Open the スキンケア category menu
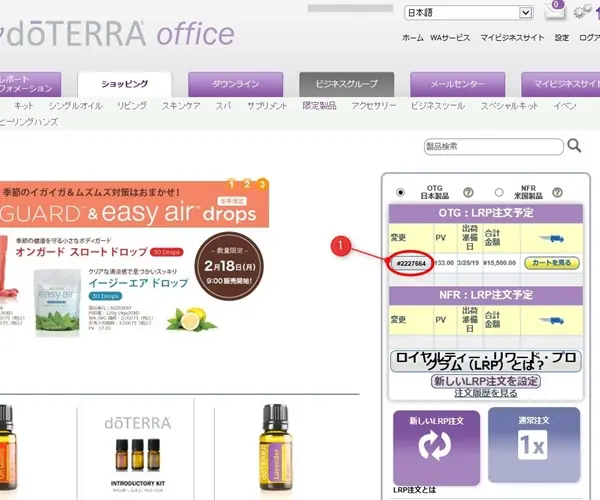The width and height of the screenshot is (600, 500). tap(181, 106)
